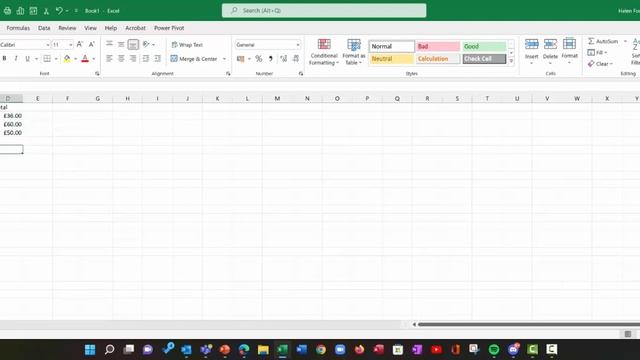Image resolution: width=640 pixels, height=360 pixels.
Task: Select Middle Align in Alignment group
Action: tap(121, 44)
